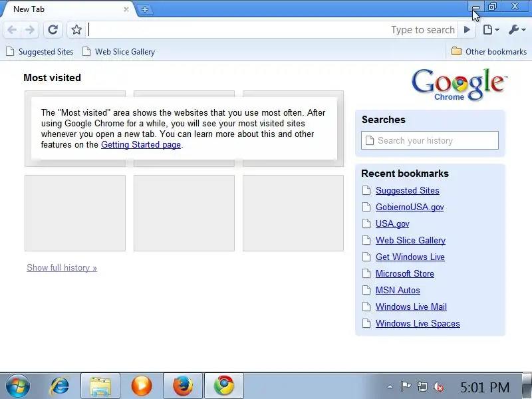Screen dimensions: 532x399
Task: Open the clock showing 5:01 PM
Action: pos(485,387)
